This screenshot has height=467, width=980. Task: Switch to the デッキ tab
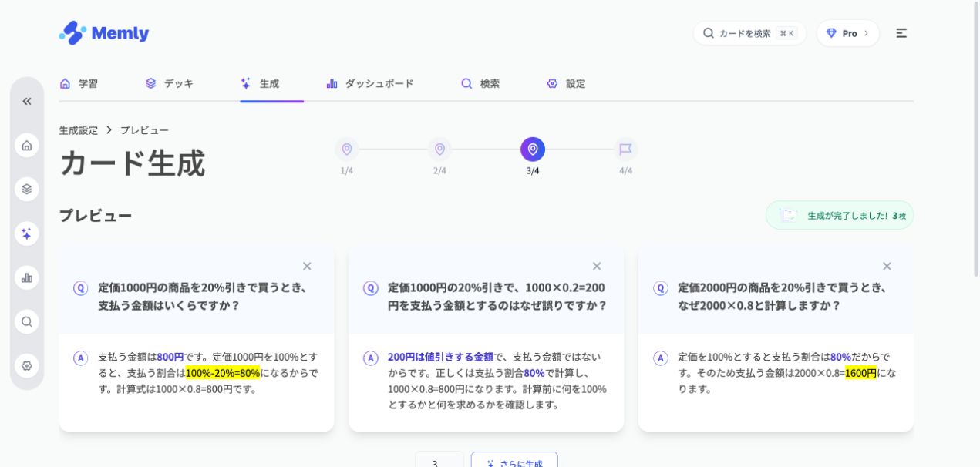coord(169,83)
